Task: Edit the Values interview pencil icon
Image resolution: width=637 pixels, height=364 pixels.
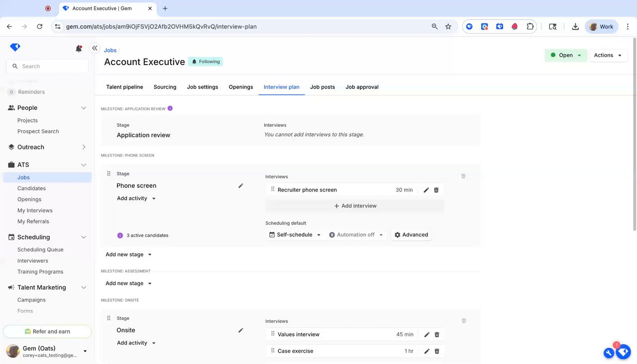Action: click(426, 335)
